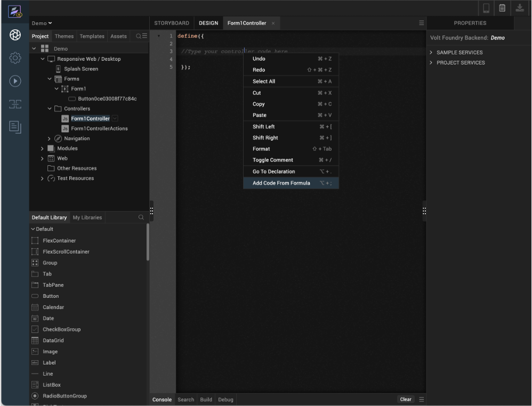
Task: Expand the SAMPLE SERVICES section
Action: point(431,52)
